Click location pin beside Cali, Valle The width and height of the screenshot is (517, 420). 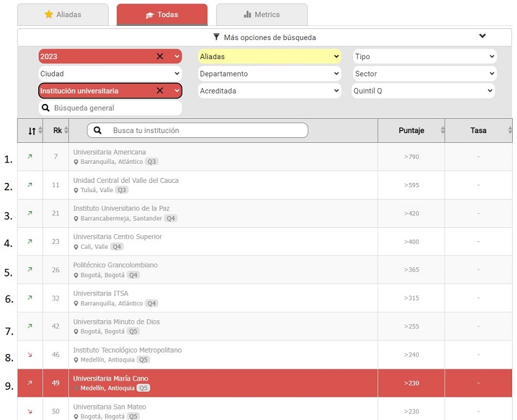click(x=76, y=247)
